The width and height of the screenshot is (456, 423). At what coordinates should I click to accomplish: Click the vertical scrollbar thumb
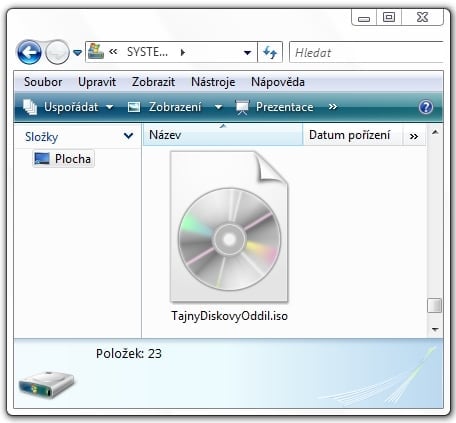pos(435,305)
